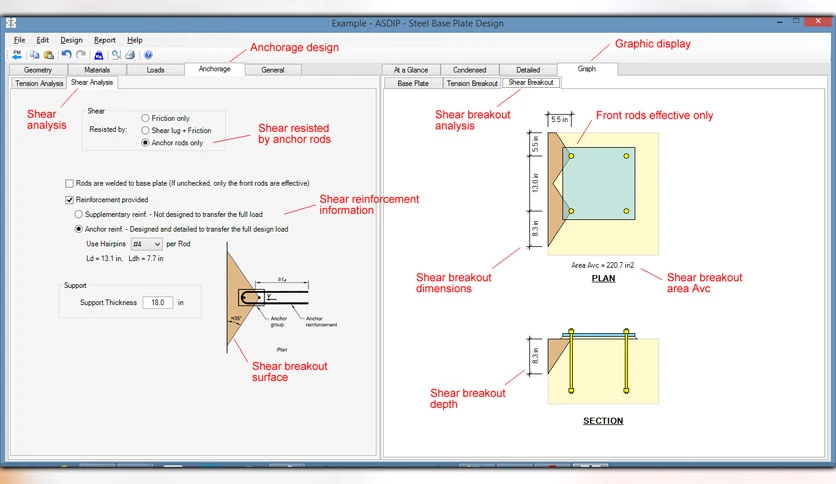Click the Project Manager blue arrow icon
Viewport: 836px width, 484px height.
[17, 54]
